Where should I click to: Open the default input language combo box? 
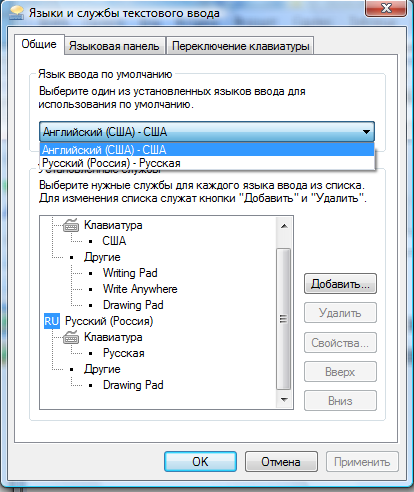pos(207,131)
